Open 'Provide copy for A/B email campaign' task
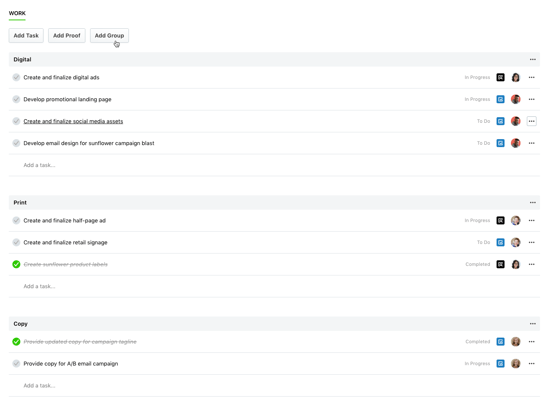The width and height of the screenshot is (550, 405). click(71, 364)
